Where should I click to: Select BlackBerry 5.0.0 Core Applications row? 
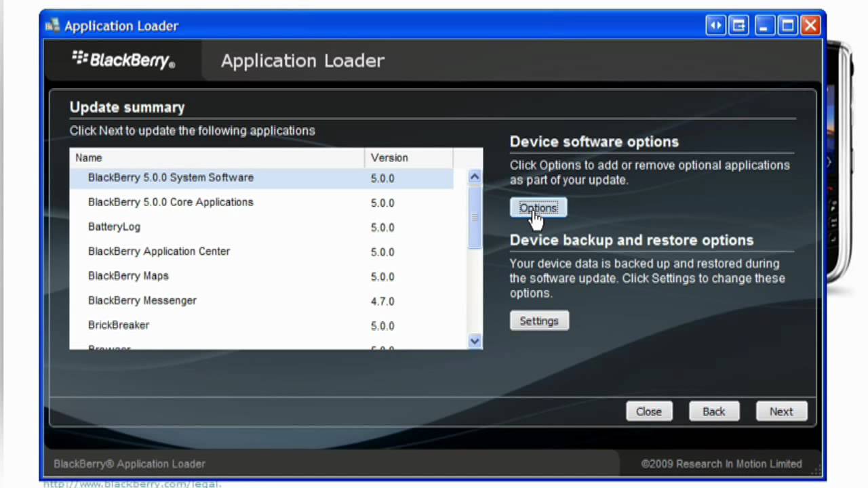(262, 202)
